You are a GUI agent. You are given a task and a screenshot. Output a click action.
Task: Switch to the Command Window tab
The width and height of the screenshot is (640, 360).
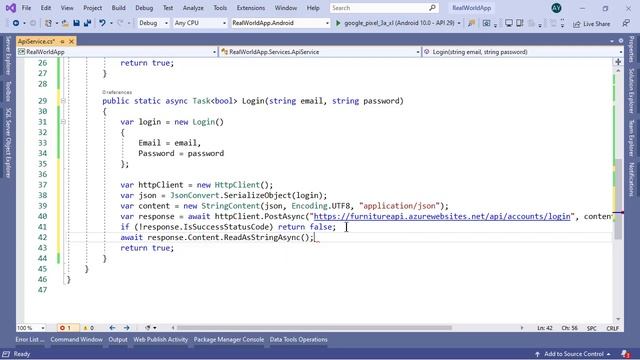(76, 339)
